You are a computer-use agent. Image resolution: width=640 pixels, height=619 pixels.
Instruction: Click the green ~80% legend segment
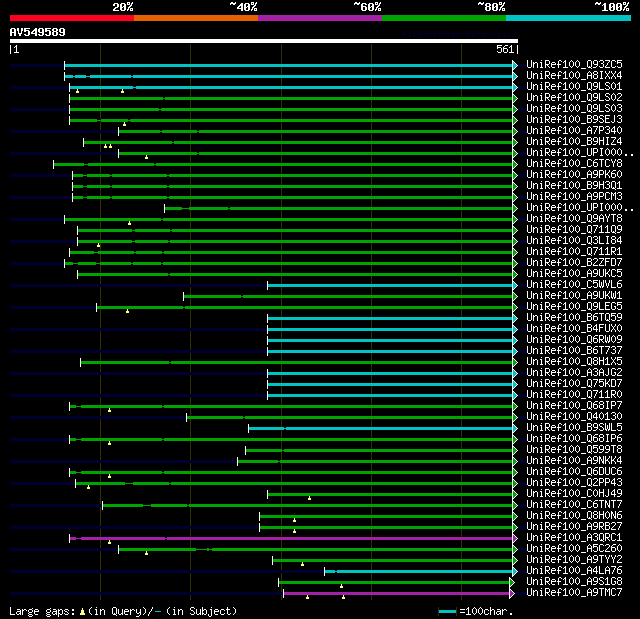tap(444, 18)
